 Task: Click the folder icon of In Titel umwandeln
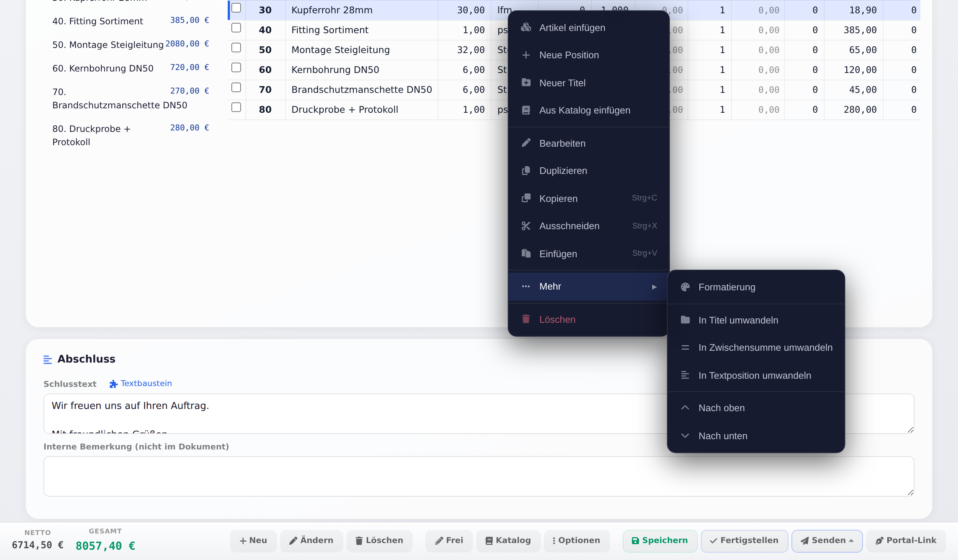(685, 320)
